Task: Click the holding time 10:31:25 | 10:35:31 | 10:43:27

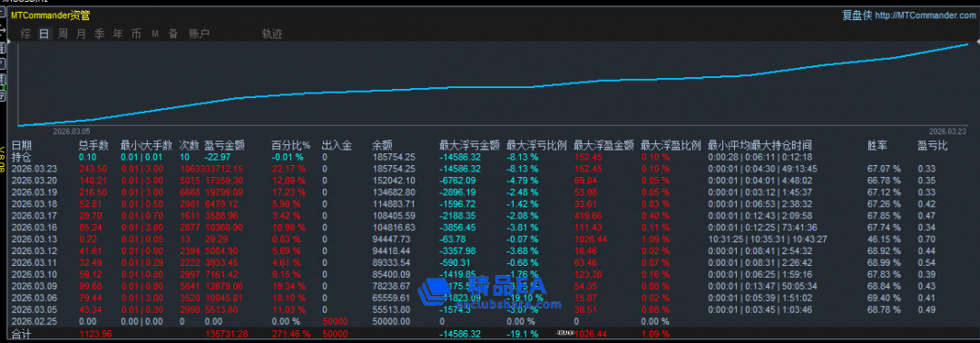Action: [x=768, y=239]
